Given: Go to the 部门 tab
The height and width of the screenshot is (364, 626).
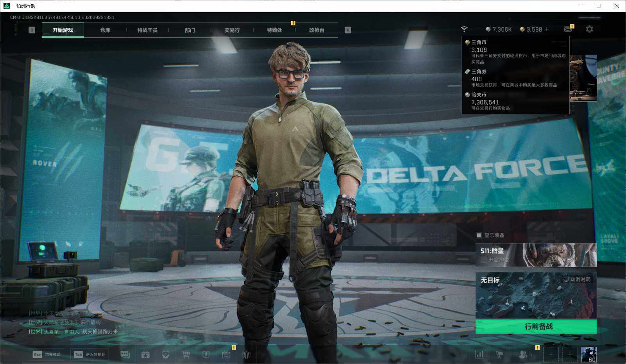Looking at the screenshot, I should pos(190,30).
